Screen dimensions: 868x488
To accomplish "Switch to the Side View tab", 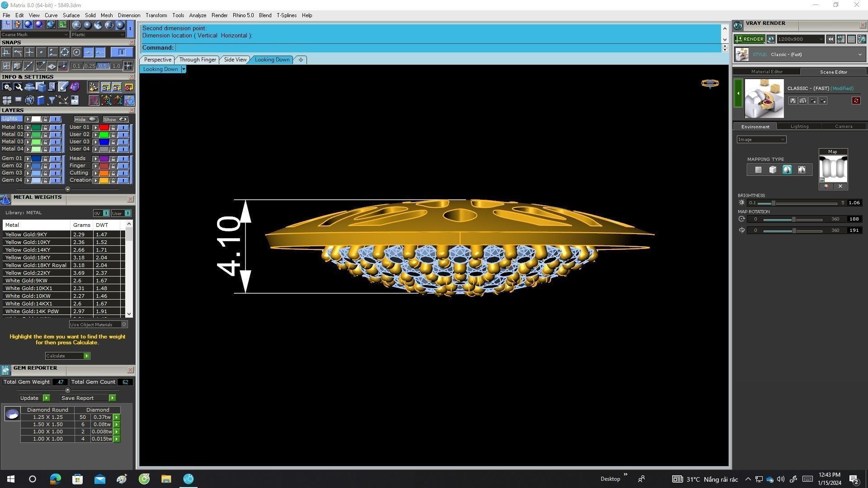I will click(235, 60).
